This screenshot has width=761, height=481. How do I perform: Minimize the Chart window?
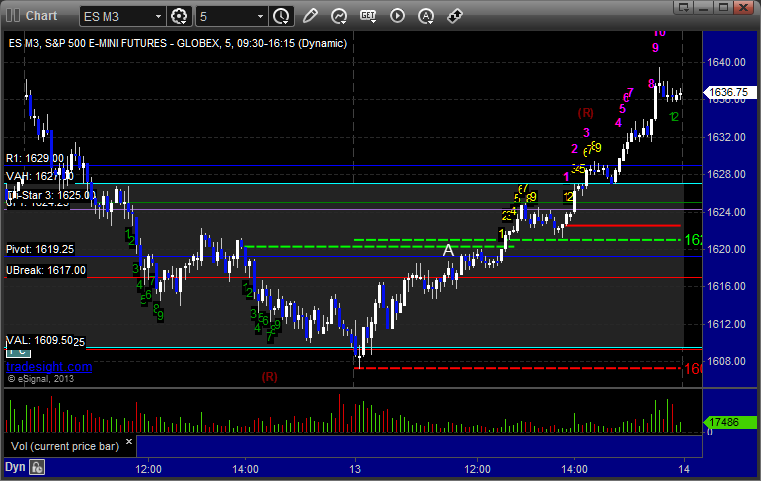point(704,7)
